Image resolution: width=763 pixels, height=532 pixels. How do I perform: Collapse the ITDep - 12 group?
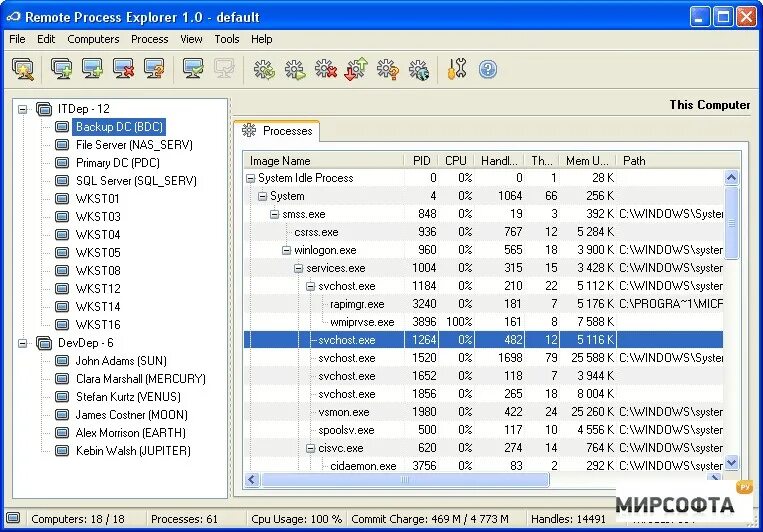pyautogui.click(x=22, y=109)
